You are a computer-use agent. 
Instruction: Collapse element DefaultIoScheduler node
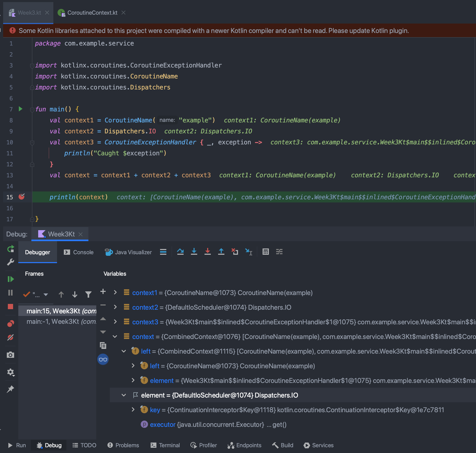click(124, 395)
